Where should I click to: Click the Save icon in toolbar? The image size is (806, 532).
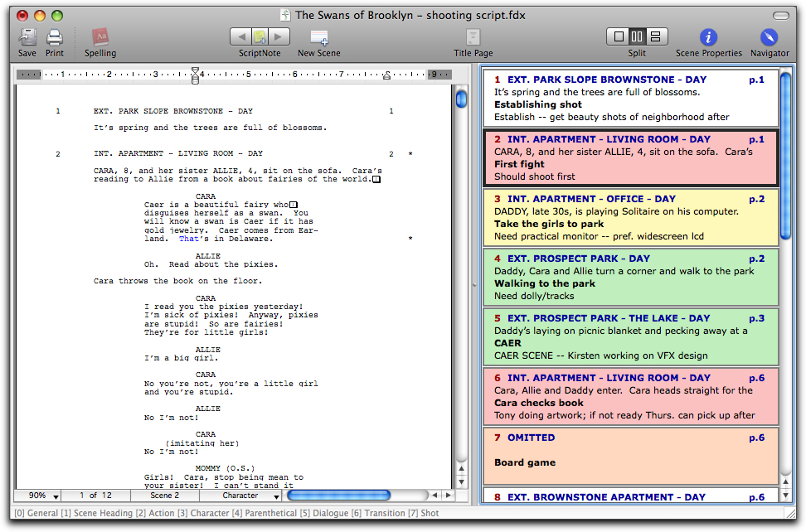point(27,37)
